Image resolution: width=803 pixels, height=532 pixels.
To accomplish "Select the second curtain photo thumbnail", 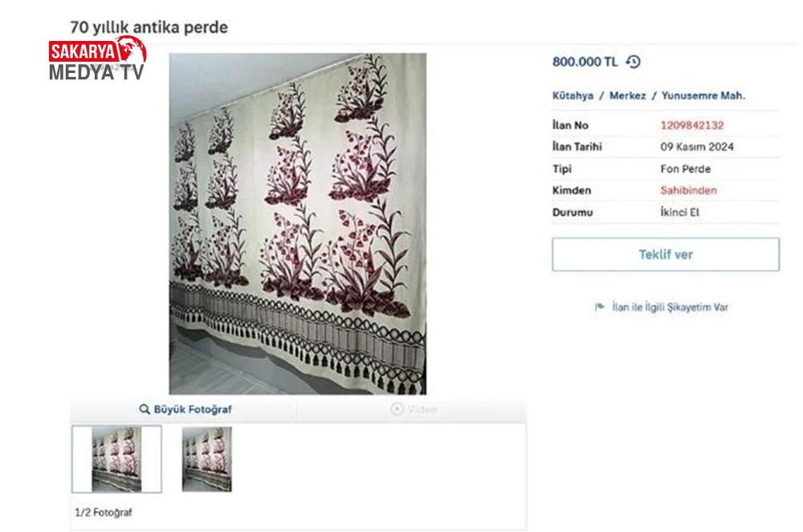I will tap(207, 459).
